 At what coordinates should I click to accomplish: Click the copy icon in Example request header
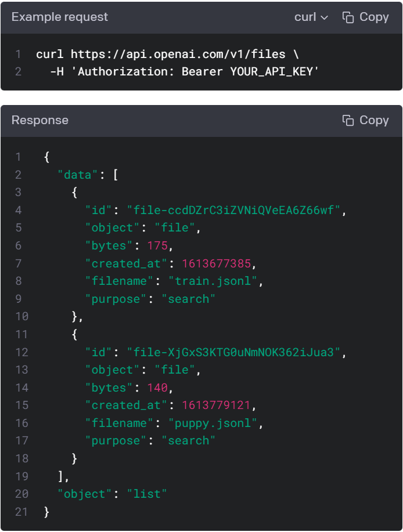click(348, 17)
